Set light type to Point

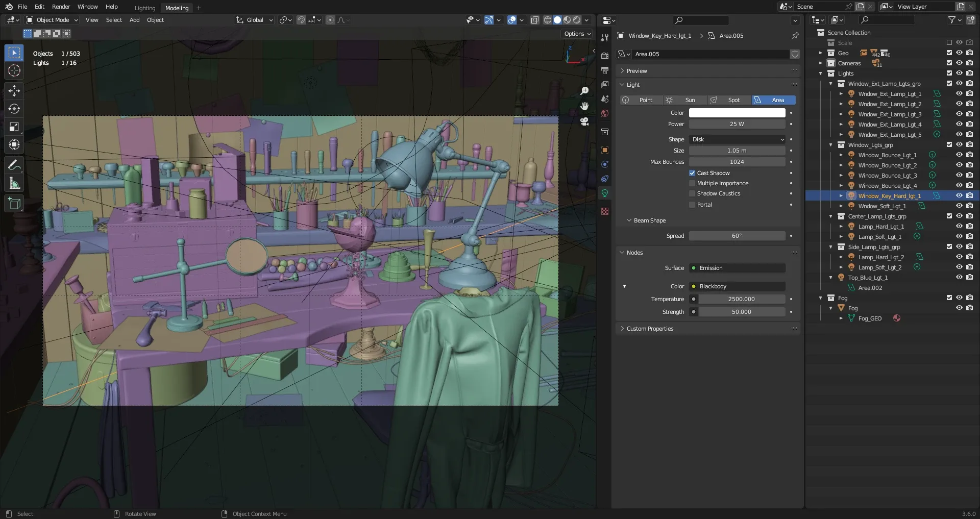[642, 100]
